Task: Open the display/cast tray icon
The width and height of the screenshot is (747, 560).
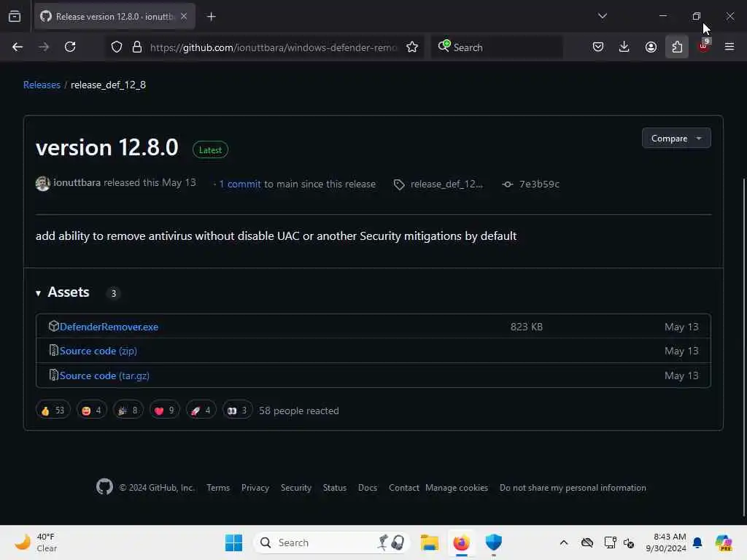Action: [x=610, y=542]
